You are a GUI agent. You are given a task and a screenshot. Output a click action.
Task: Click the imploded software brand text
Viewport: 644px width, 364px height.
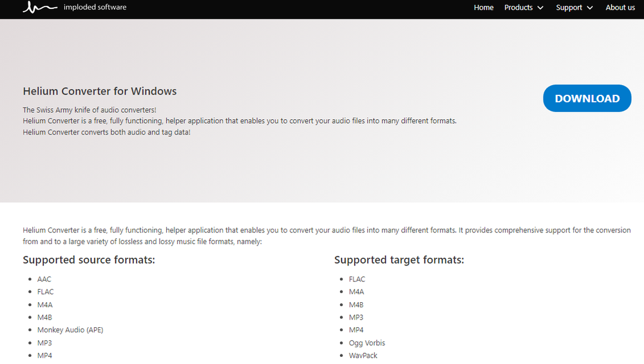click(95, 7)
